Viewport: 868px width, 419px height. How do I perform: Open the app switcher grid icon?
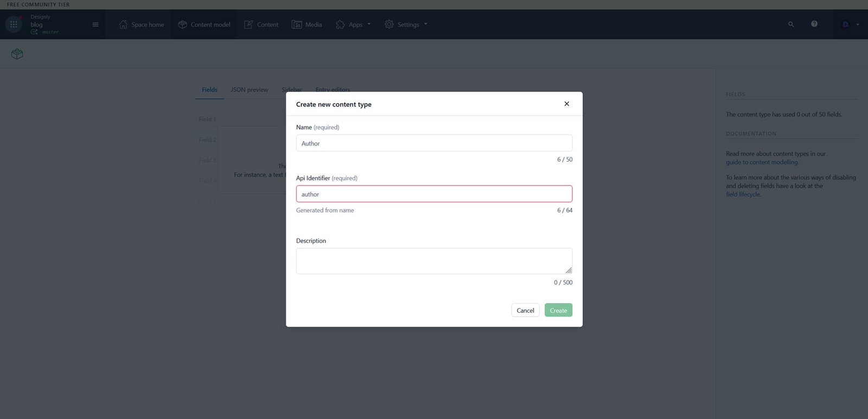(x=14, y=24)
